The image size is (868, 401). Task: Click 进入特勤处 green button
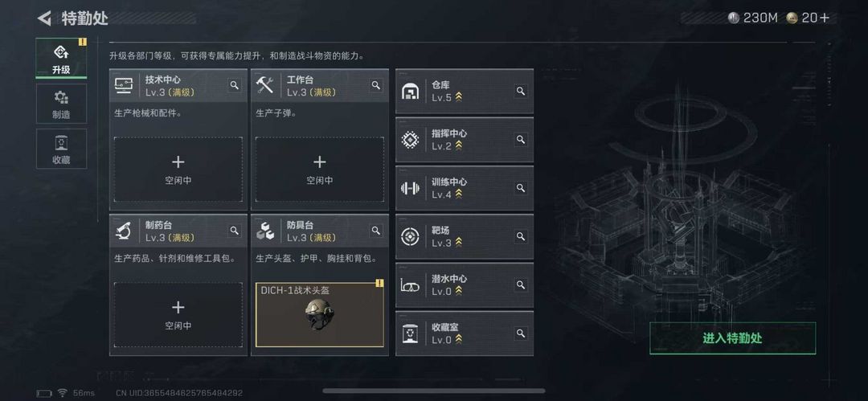click(x=732, y=338)
